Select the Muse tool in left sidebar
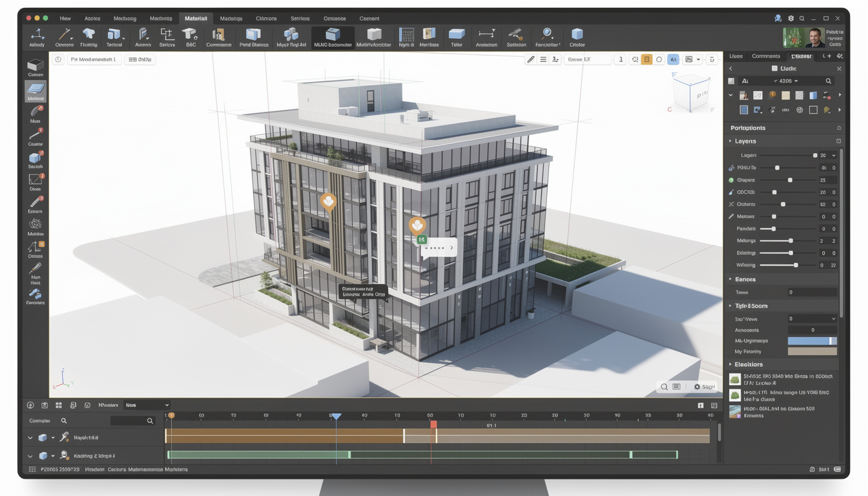 (36, 114)
